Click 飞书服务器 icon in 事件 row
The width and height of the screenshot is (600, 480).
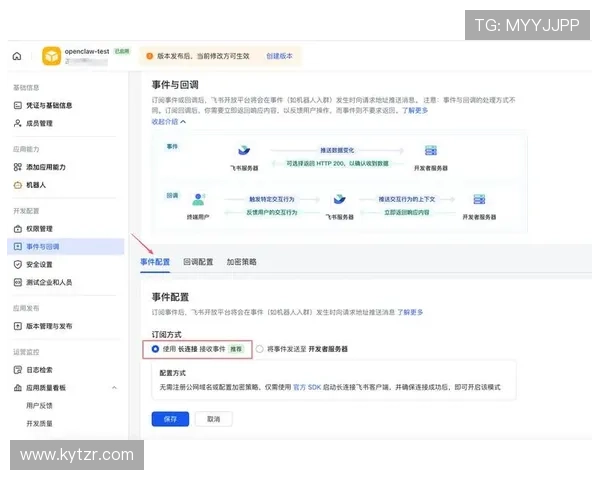click(244, 150)
